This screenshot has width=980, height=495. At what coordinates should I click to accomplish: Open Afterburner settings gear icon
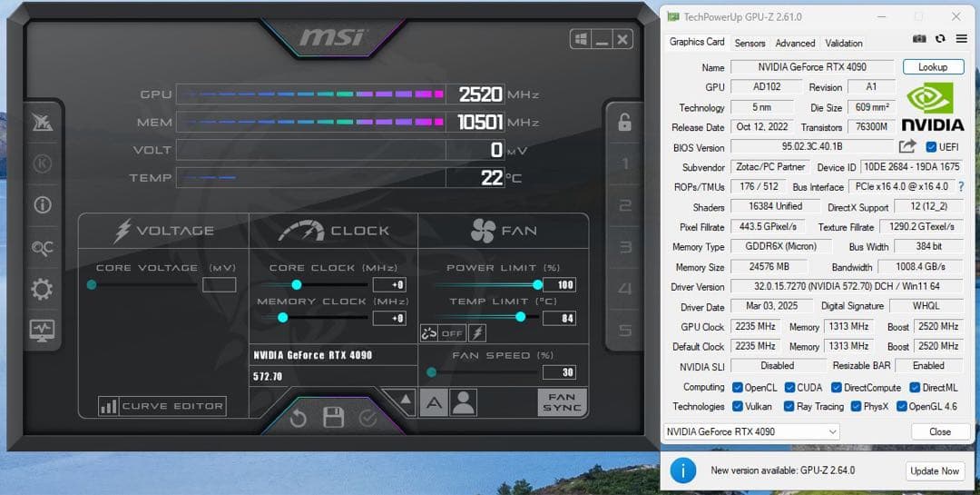(x=42, y=289)
